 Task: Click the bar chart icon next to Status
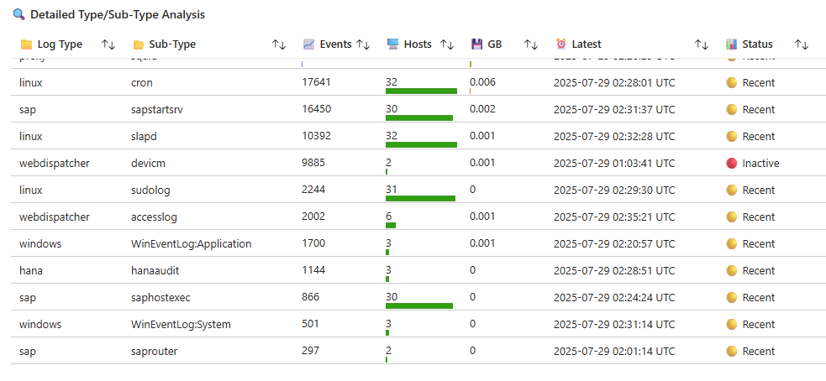pyautogui.click(x=731, y=44)
